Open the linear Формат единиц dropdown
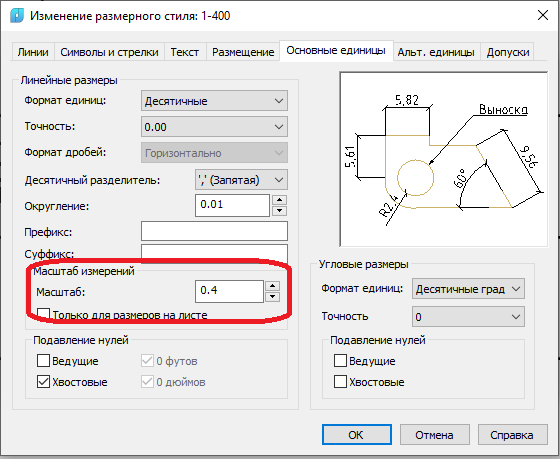 pos(214,101)
